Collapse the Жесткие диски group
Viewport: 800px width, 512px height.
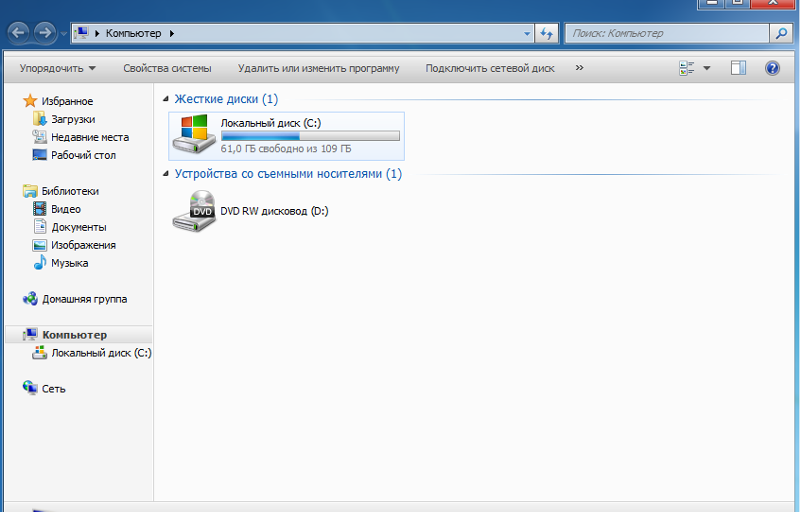tap(165, 99)
